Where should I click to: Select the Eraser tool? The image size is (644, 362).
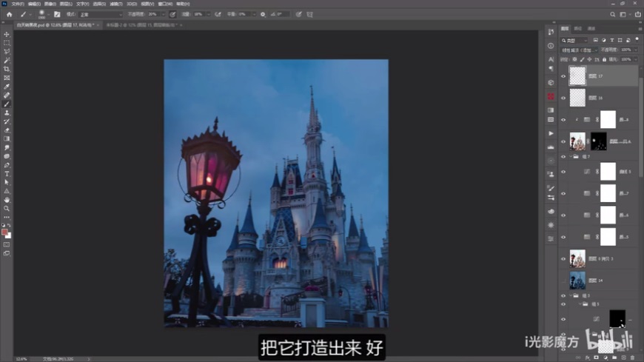click(x=7, y=130)
